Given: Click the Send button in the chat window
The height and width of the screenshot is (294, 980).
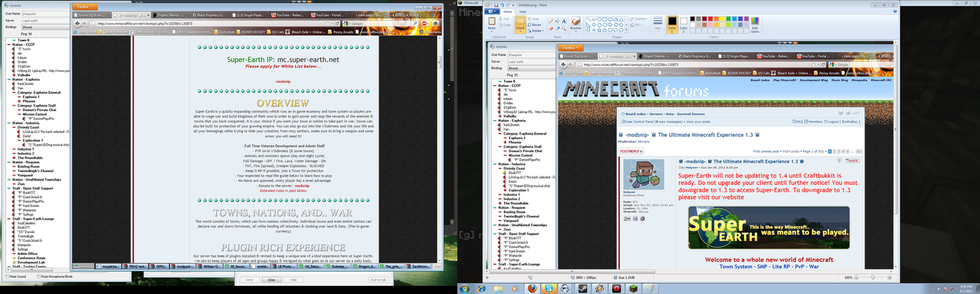Looking at the screenshot, I should pyautogui.click(x=249, y=280).
